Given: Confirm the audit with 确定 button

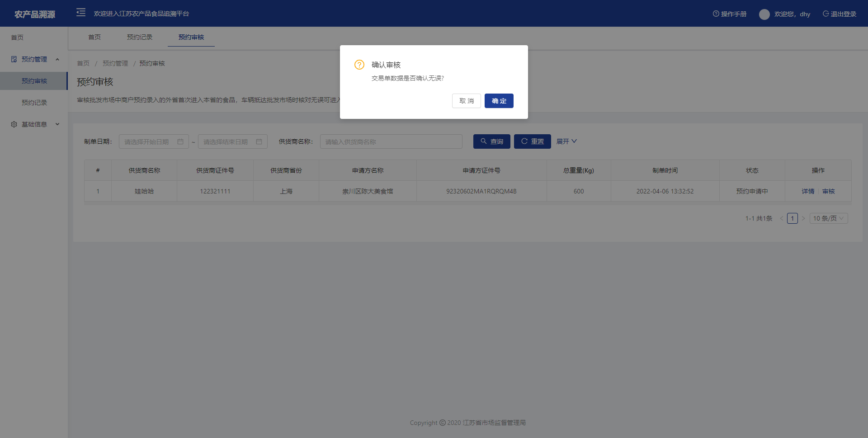Looking at the screenshot, I should click(499, 101).
